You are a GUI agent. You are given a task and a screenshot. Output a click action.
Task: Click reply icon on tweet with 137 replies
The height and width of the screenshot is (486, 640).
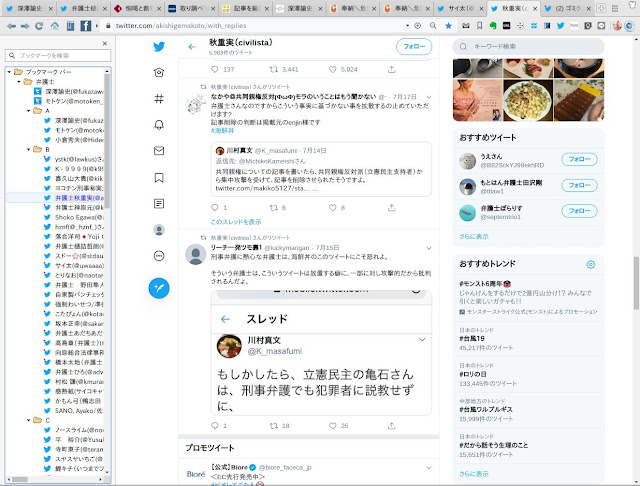pos(215,69)
